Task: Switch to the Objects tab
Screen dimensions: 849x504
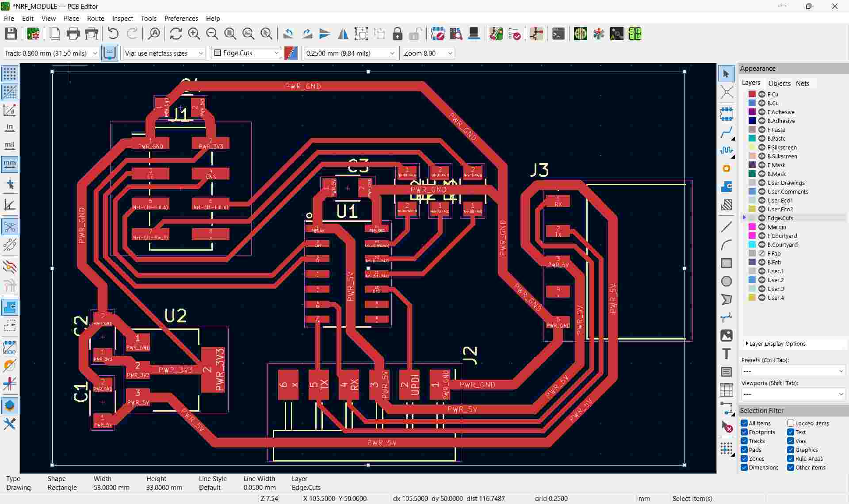Action: point(779,83)
